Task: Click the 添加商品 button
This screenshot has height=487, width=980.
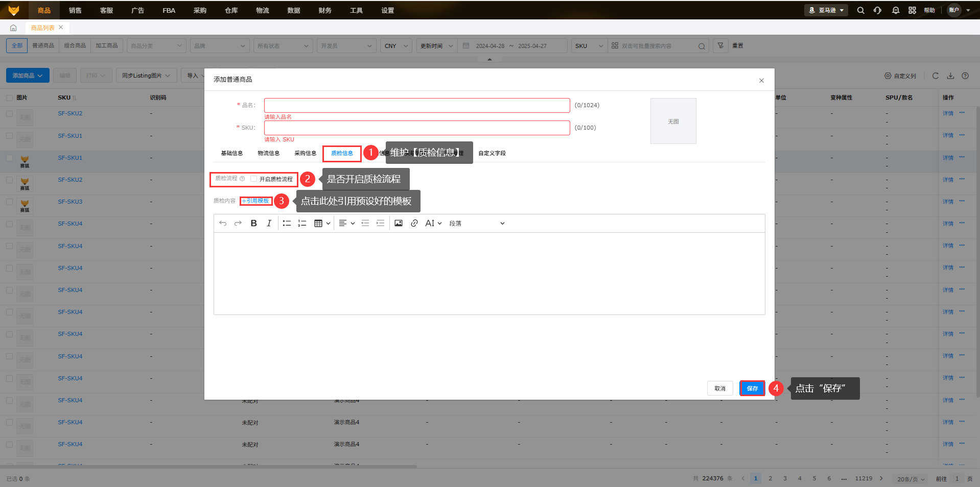Action: point(28,76)
